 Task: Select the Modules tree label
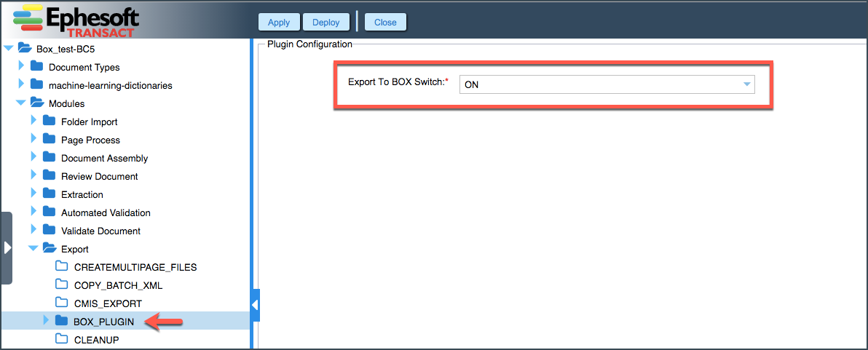(66, 103)
